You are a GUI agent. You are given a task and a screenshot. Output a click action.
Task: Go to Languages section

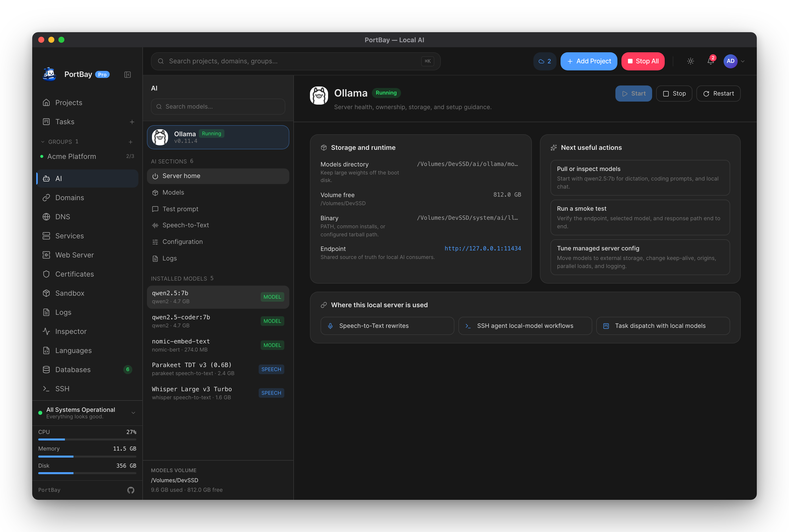point(87,350)
